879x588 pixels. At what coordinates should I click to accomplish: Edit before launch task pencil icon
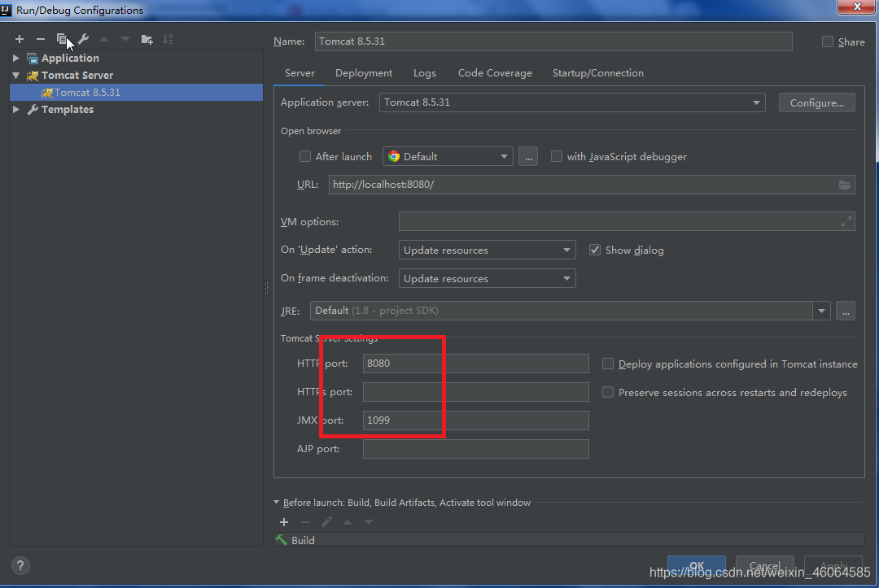click(326, 522)
